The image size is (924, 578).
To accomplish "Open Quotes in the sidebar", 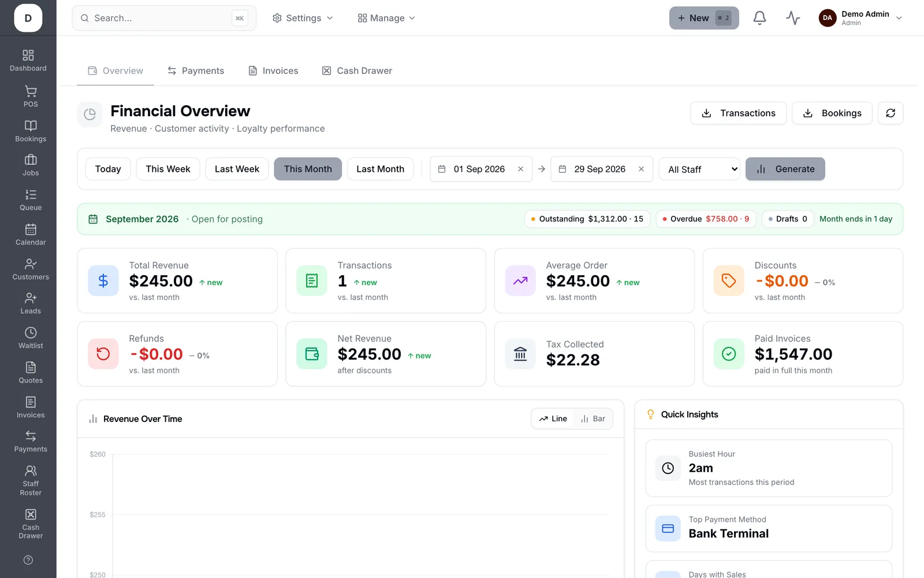I will [x=31, y=373].
